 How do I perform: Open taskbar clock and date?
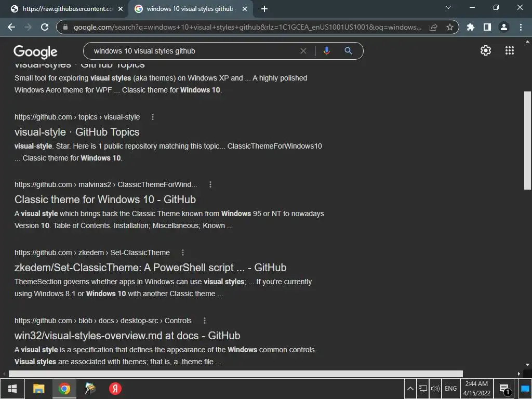pos(477,389)
